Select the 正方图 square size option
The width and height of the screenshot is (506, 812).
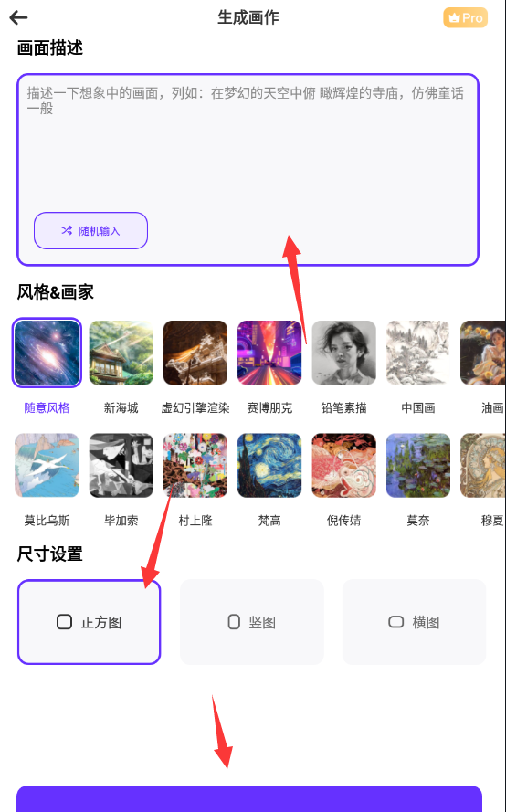tap(90, 622)
